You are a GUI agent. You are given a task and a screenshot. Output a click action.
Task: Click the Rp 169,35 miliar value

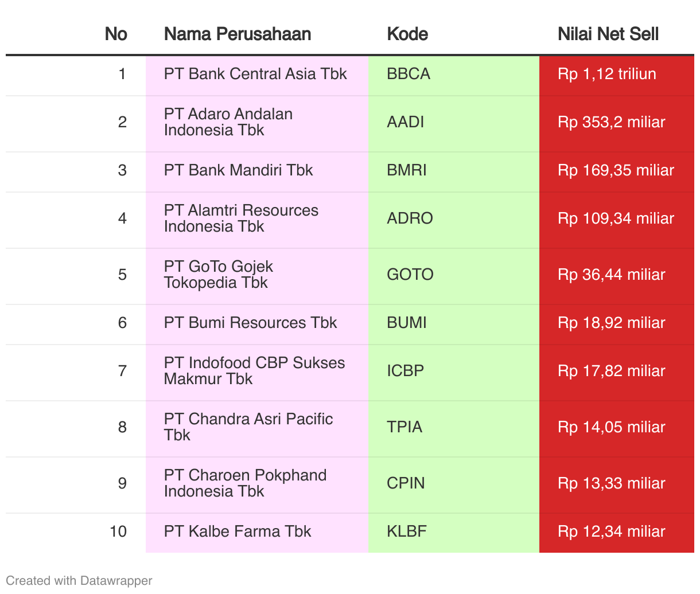pos(616,170)
